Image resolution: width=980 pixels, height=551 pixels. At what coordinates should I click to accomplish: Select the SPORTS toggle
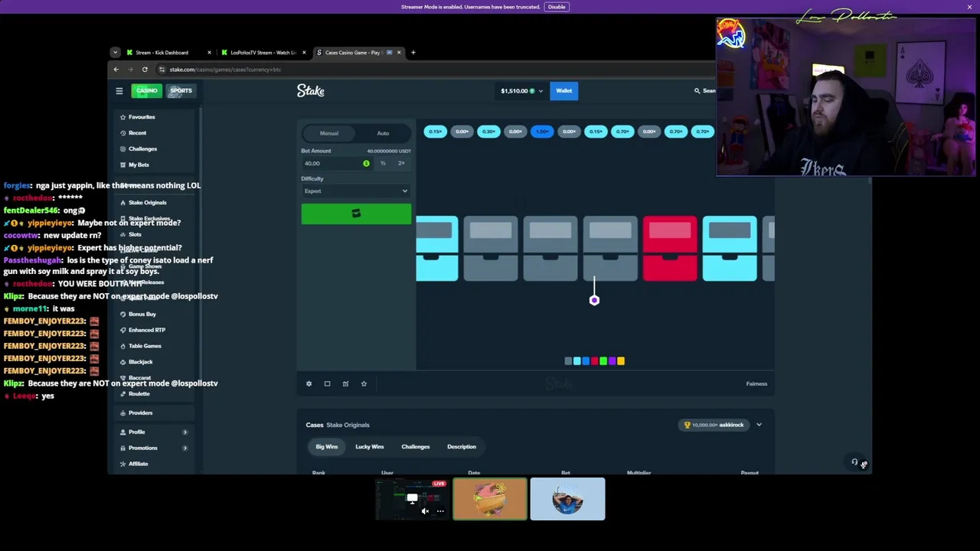(181, 91)
